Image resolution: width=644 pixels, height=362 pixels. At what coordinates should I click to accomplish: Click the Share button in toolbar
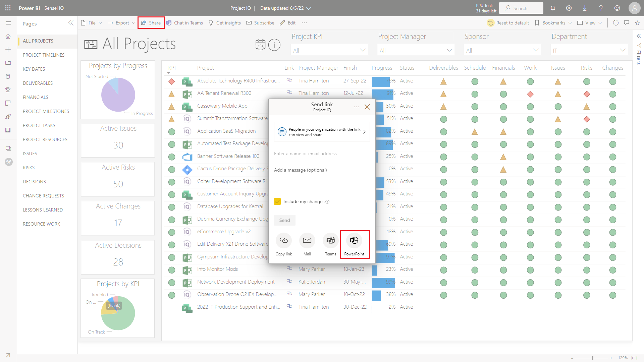click(151, 23)
